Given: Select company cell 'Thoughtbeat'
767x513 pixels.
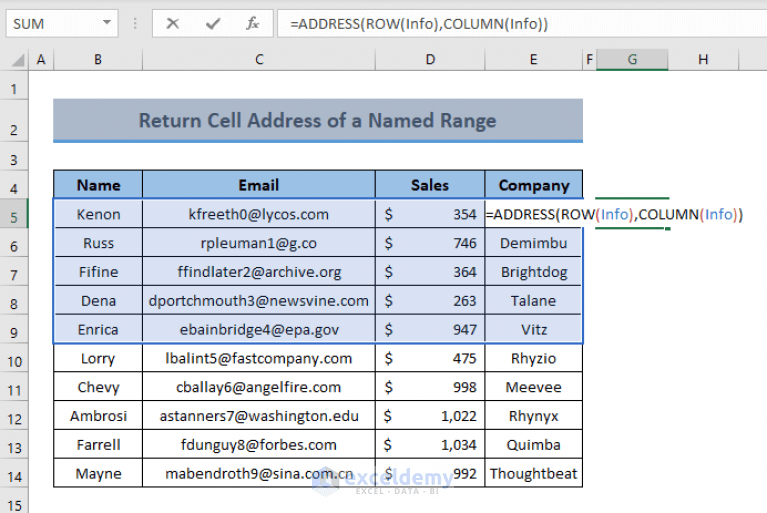Looking at the screenshot, I should pos(534,473).
